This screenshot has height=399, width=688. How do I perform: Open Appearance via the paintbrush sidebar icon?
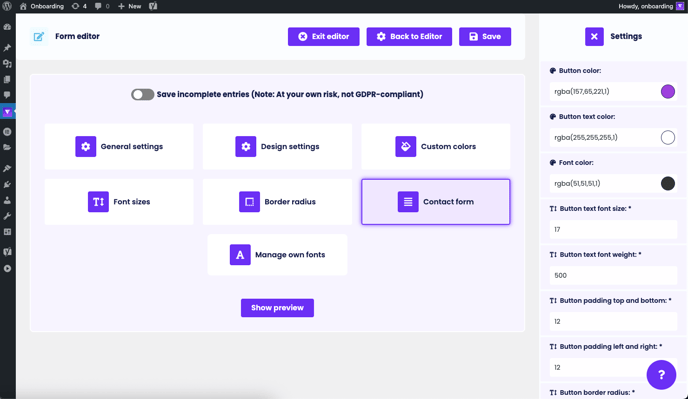coord(7,169)
